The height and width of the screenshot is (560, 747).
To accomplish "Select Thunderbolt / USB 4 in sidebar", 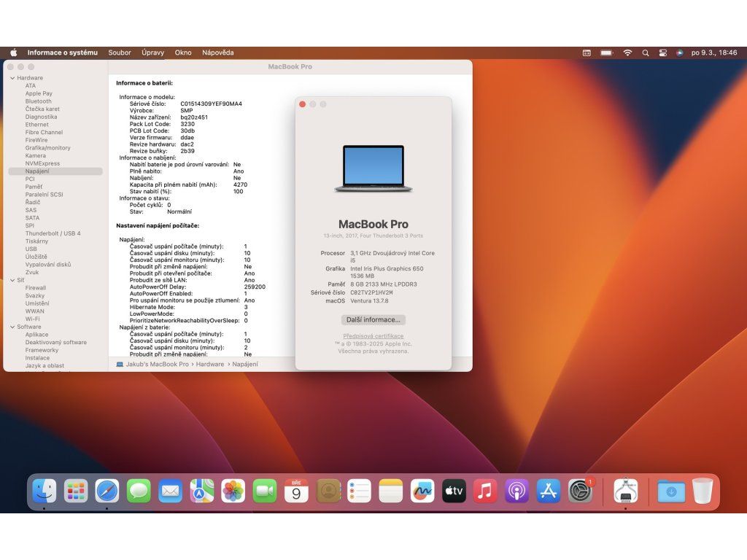I will click(x=53, y=233).
